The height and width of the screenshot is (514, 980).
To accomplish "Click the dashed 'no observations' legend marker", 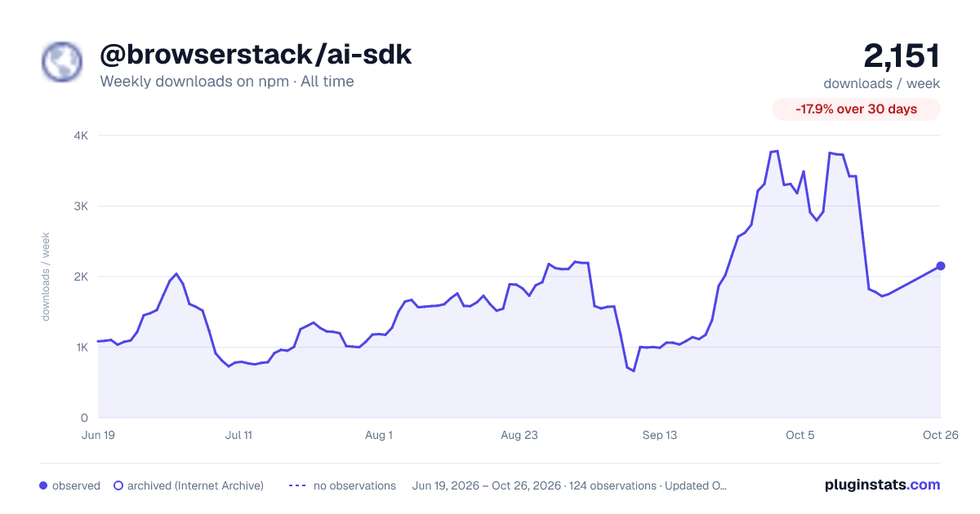I will (297, 485).
